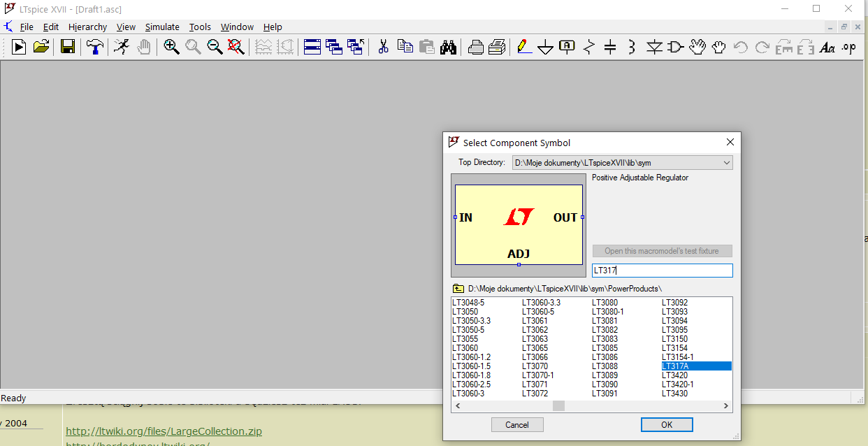Add SPICE directive .op icon
Image resolution: width=868 pixels, height=446 pixels.
coord(848,47)
